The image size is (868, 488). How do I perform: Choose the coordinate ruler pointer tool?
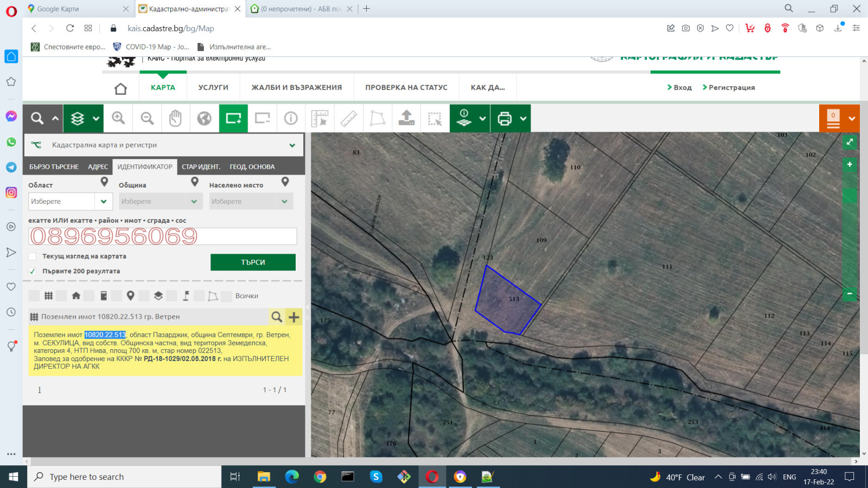point(320,118)
